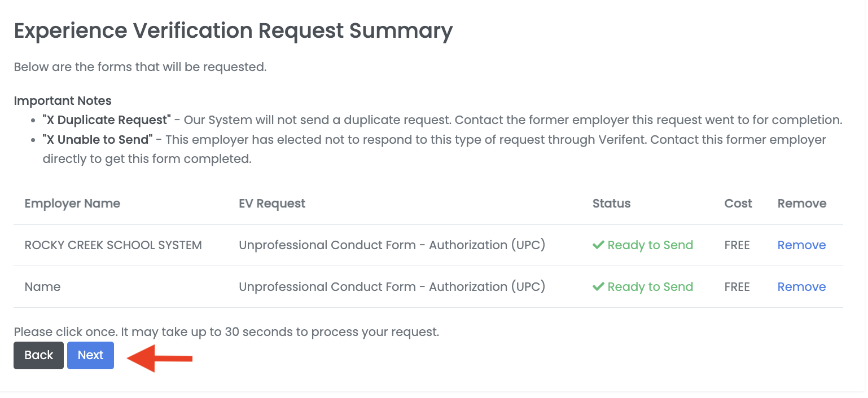The height and width of the screenshot is (398, 868).
Task: Click the bullet beside X Duplicate Request note
Action: click(33, 120)
